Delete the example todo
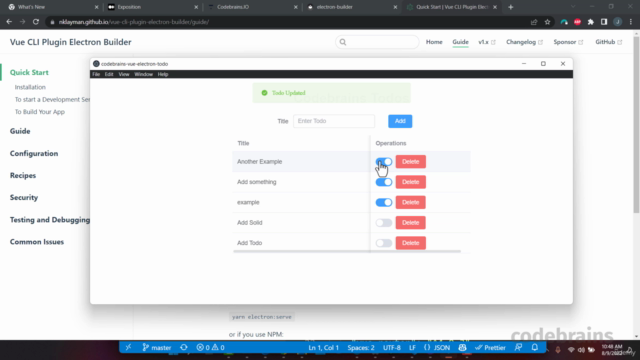The width and height of the screenshot is (640, 360). [x=411, y=202]
